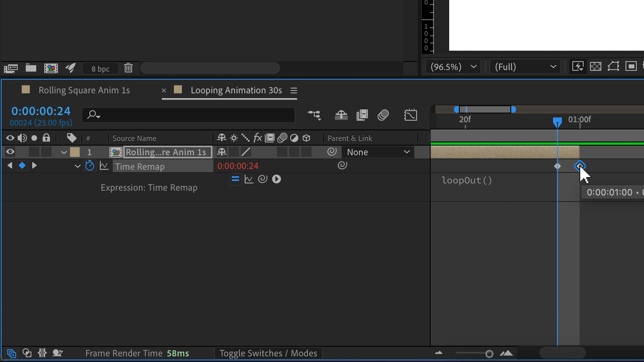This screenshot has height=362, width=644.
Task: Click the Time Remap stopwatch
Action: (90, 166)
